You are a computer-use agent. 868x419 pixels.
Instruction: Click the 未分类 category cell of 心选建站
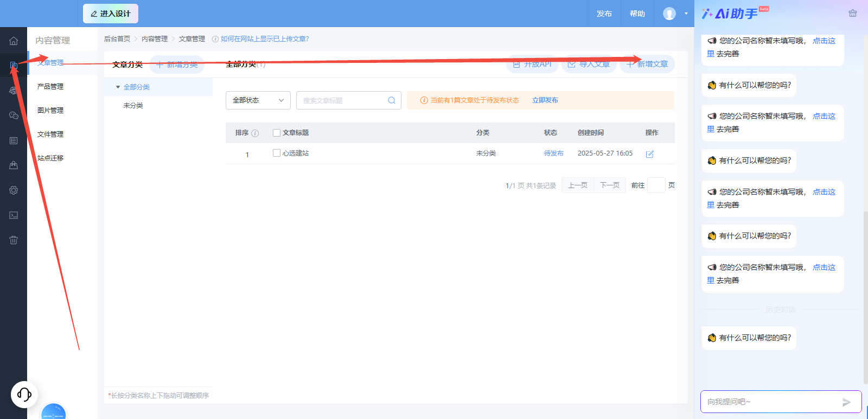pyautogui.click(x=486, y=153)
